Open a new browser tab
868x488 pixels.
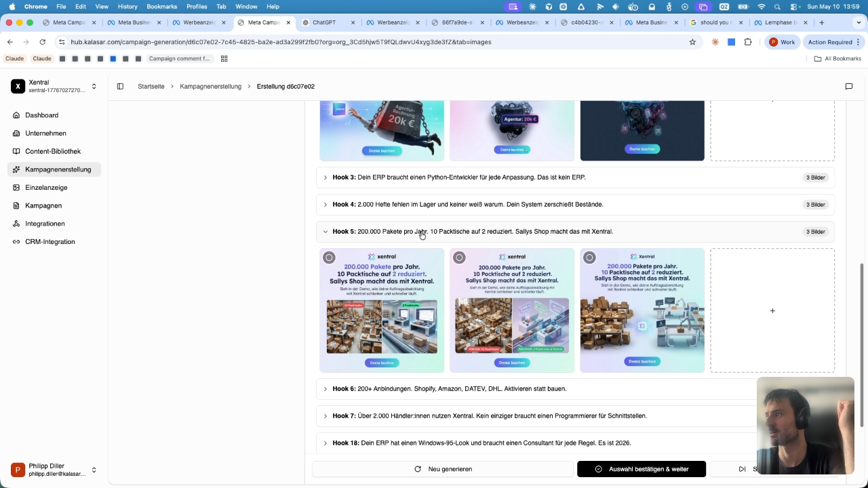tap(822, 22)
